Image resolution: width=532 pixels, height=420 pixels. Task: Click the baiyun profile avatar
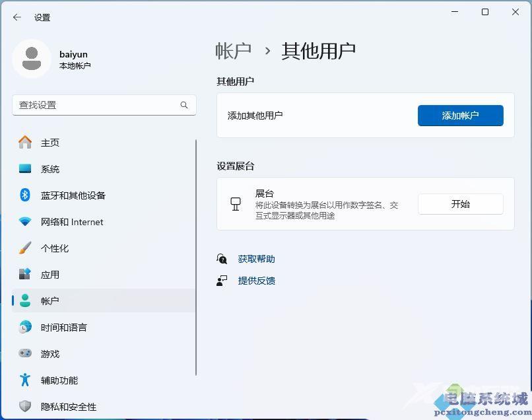(31, 59)
